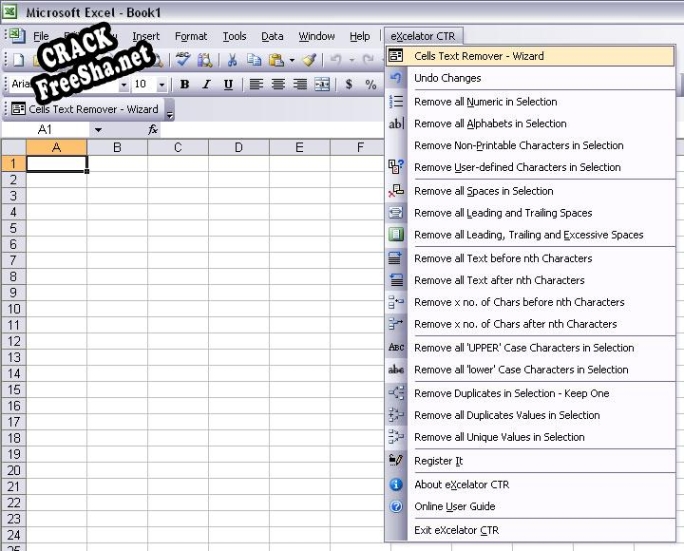This screenshot has width=684, height=551.
Task: Click the Currency style dollar icon
Action: (349, 85)
